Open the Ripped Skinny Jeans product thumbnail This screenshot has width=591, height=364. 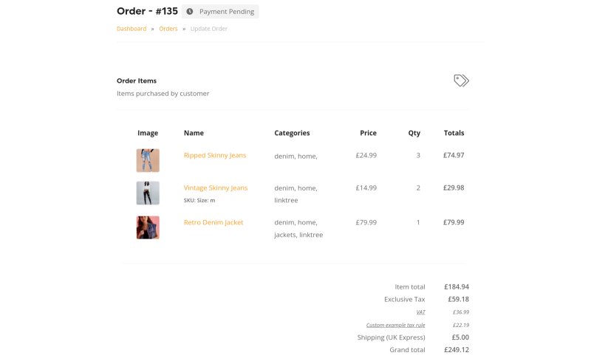pyautogui.click(x=148, y=160)
